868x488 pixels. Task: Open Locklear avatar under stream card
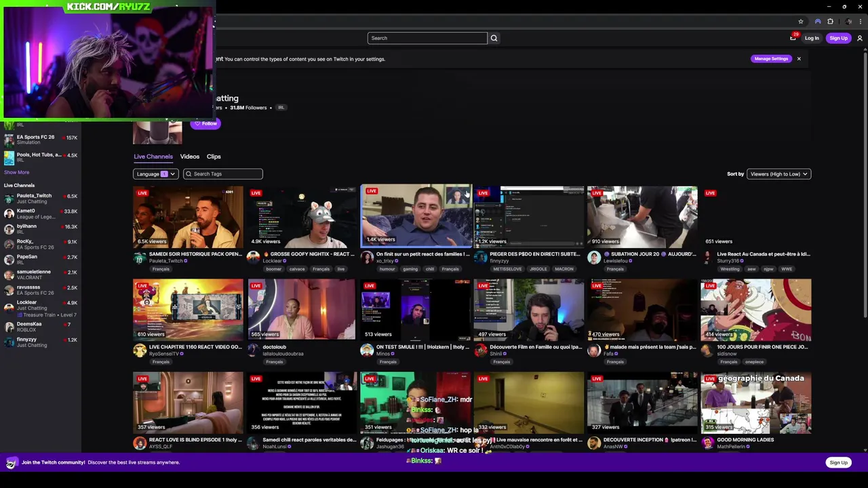(253, 258)
